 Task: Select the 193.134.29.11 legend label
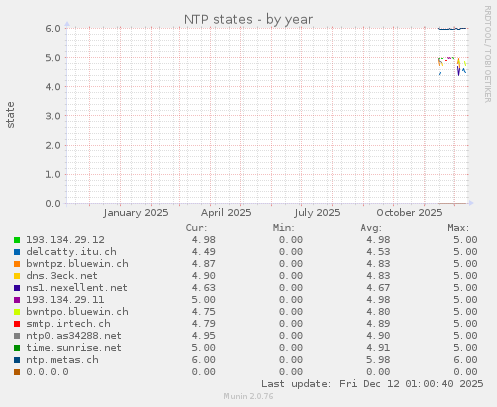pos(65,300)
